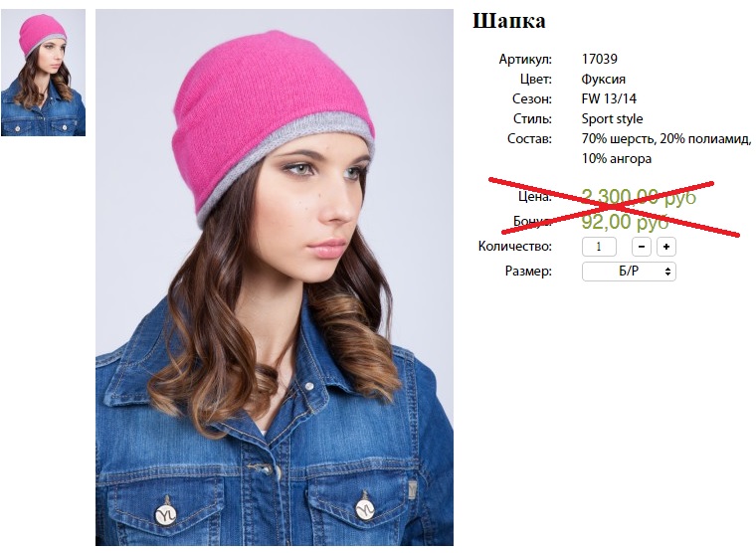The height and width of the screenshot is (553, 756).
Task: Click the article number 17039
Action: [x=599, y=59]
